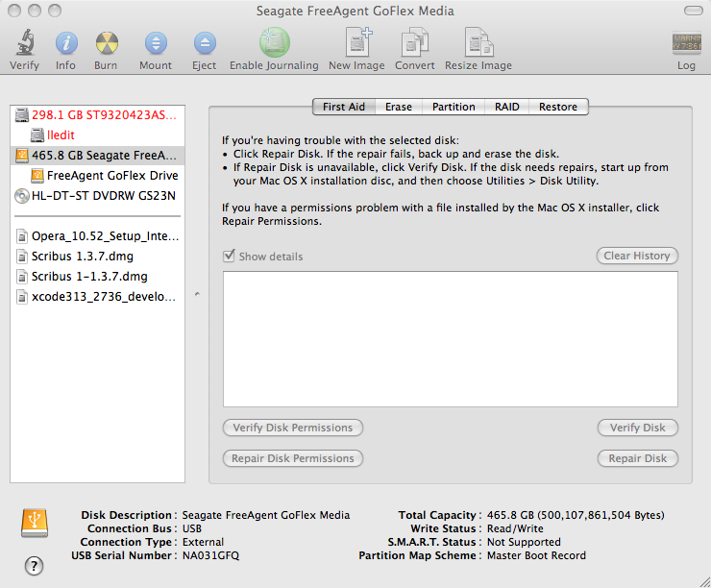Viewport: 711px width, 588px height.
Task: Click the Burn toolbar icon
Action: (x=107, y=43)
